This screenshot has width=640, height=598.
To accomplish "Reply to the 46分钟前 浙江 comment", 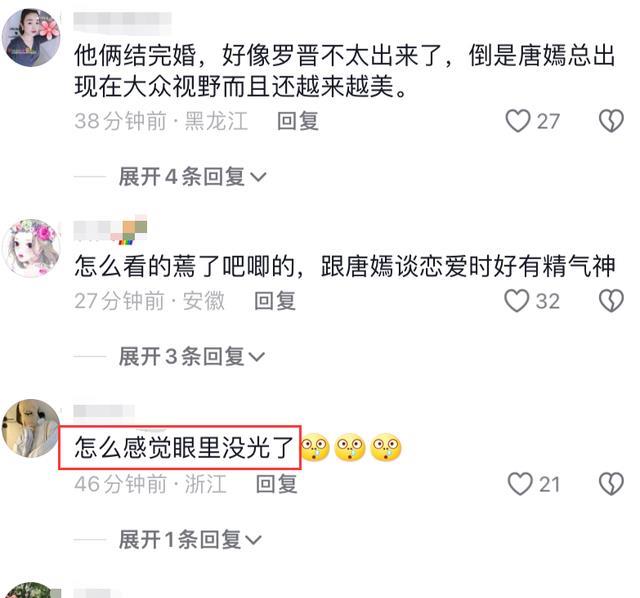I will click(276, 484).
